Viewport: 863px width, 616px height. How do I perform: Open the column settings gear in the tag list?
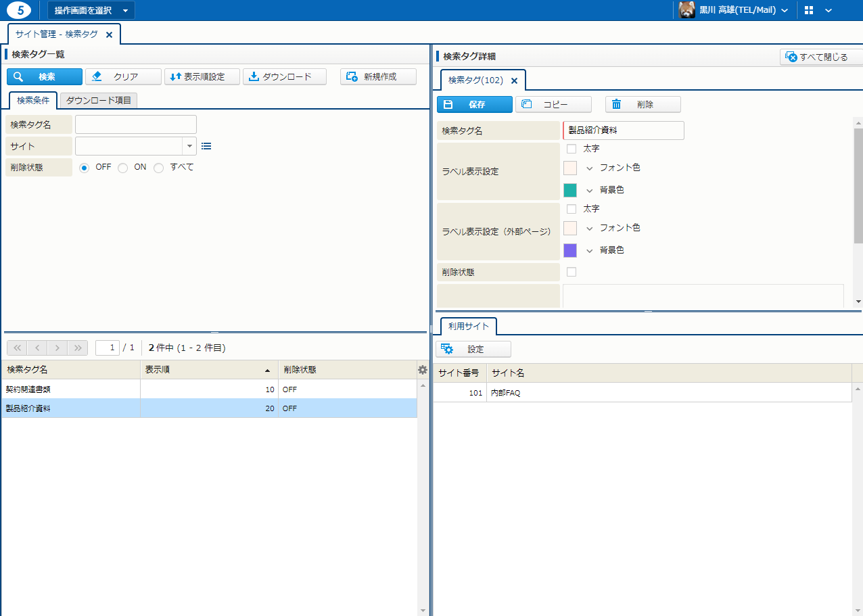[423, 370]
